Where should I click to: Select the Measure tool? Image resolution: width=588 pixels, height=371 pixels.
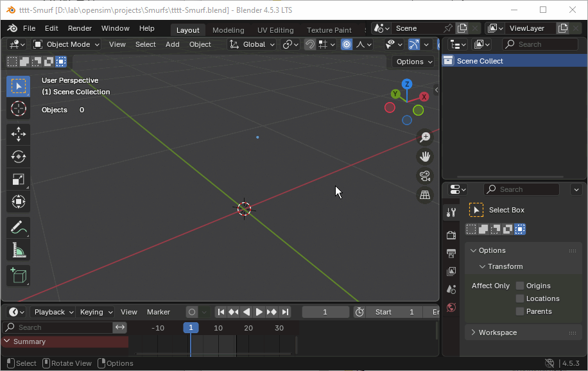19,250
